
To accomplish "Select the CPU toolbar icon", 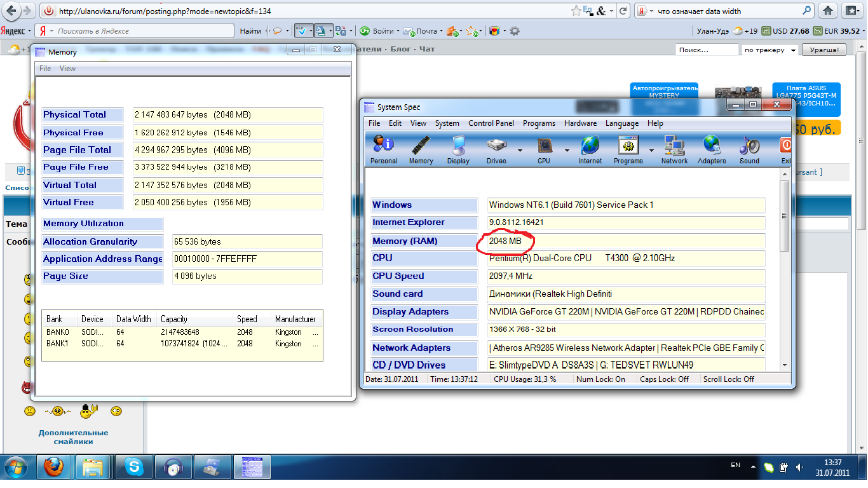I will click(544, 149).
